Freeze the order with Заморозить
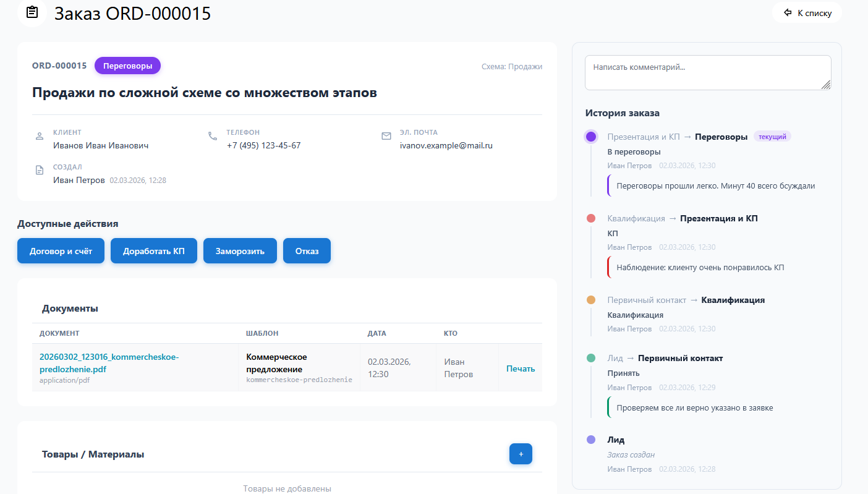The width and height of the screenshot is (868, 494). click(240, 251)
